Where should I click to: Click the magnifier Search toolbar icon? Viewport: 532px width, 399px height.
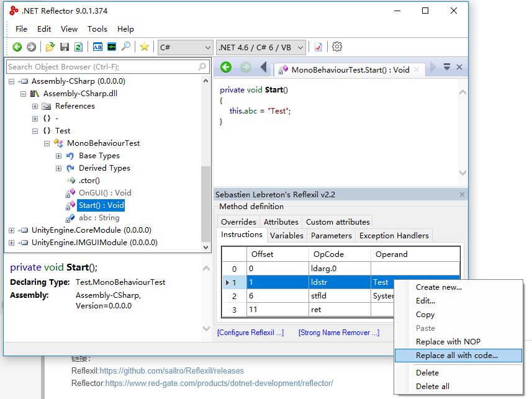pos(126,47)
